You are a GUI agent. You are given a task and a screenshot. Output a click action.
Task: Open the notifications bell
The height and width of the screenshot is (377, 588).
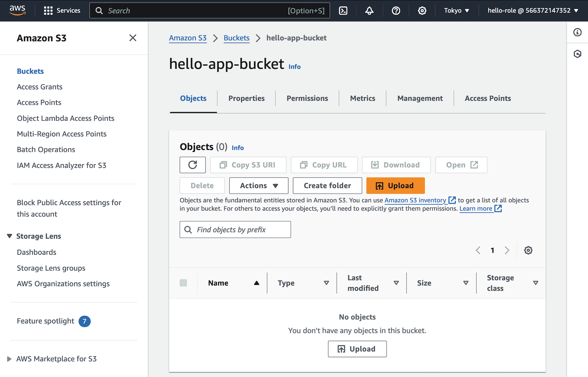pos(369,11)
